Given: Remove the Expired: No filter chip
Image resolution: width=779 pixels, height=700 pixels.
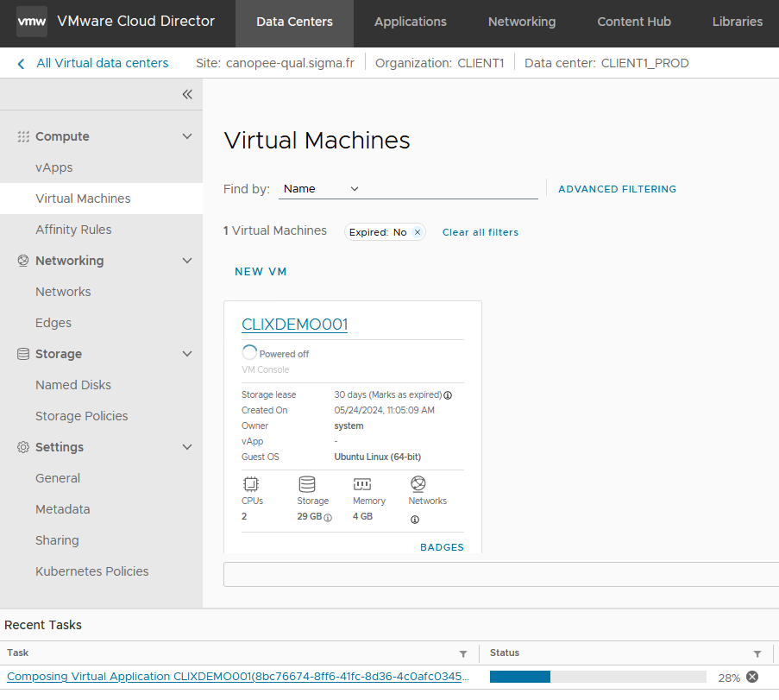Looking at the screenshot, I should pos(418,232).
